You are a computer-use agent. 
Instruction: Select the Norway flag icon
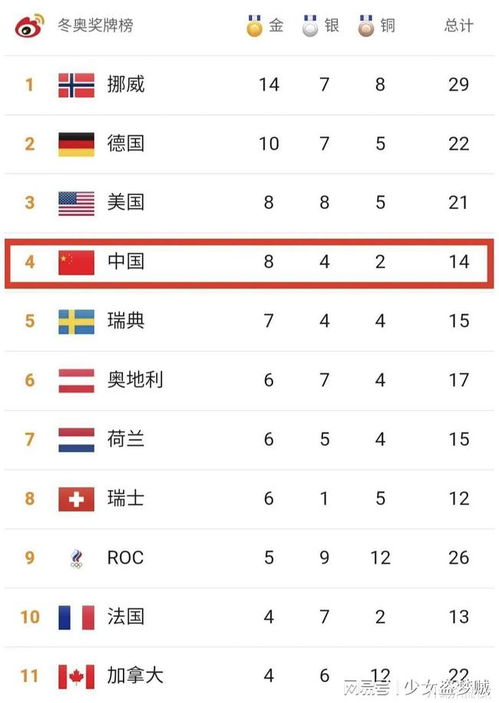coord(76,85)
